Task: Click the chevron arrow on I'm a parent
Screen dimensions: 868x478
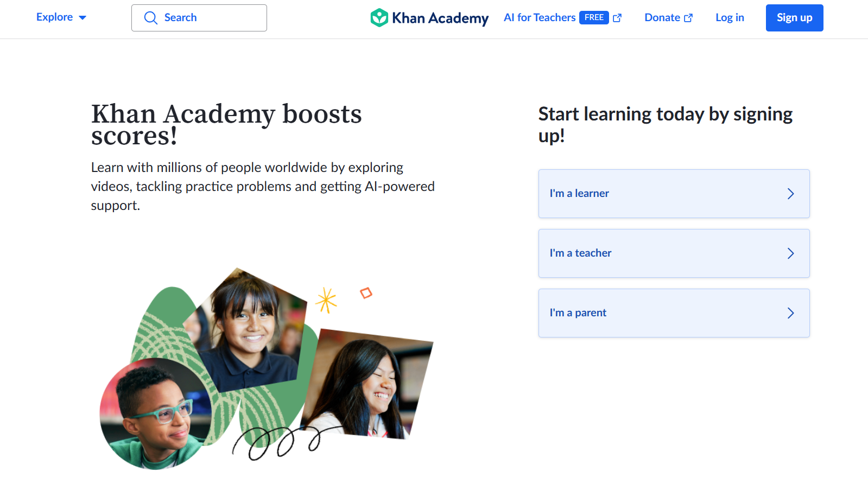Action: click(x=791, y=313)
